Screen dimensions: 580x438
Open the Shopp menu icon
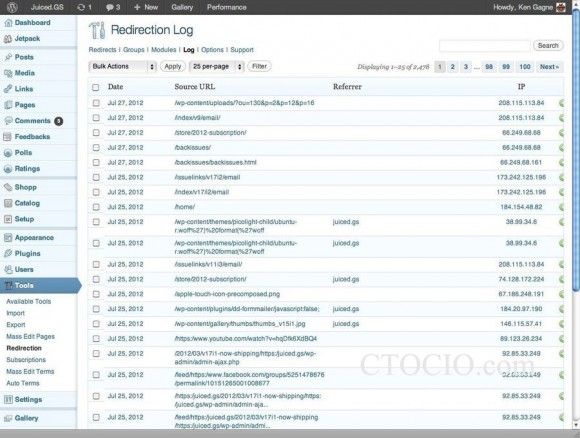pyautogui.click(x=8, y=187)
